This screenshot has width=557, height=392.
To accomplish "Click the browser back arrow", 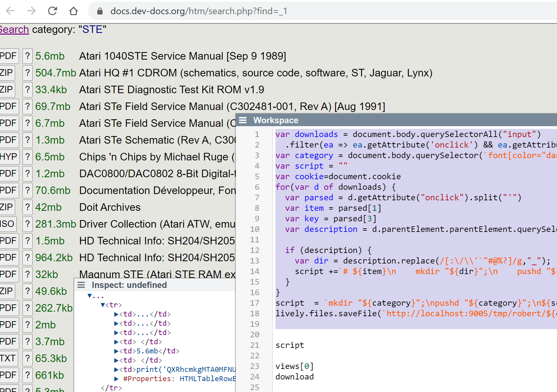I will tap(11, 11).
